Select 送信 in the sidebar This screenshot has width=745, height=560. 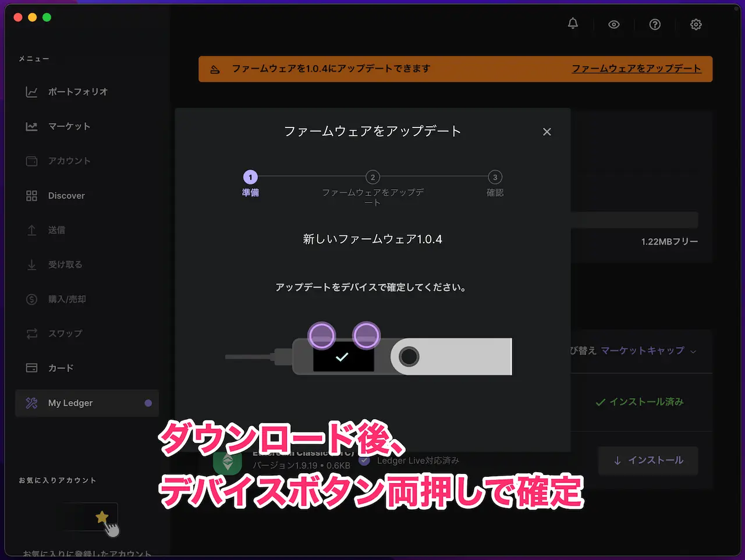(56, 230)
